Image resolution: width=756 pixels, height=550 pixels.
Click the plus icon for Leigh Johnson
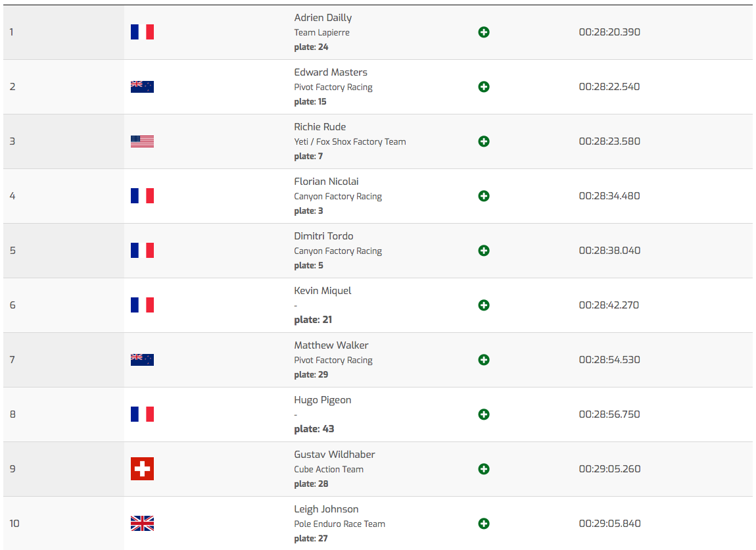(x=484, y=524)
